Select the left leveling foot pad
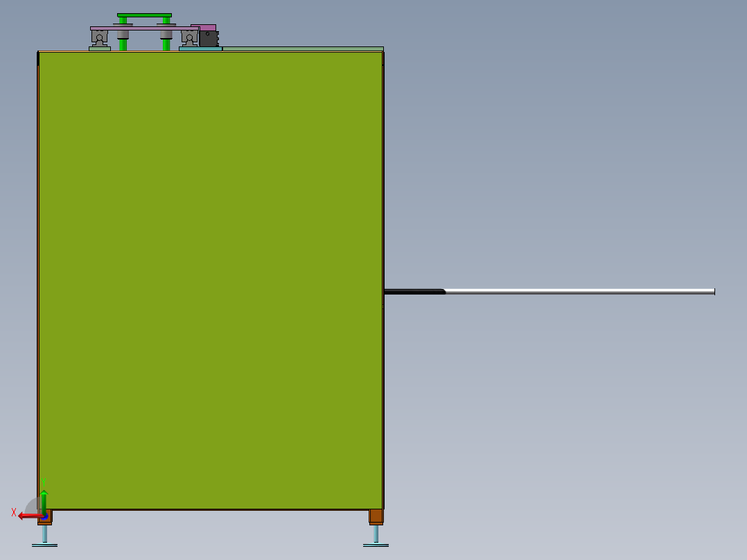 point(45,545)
